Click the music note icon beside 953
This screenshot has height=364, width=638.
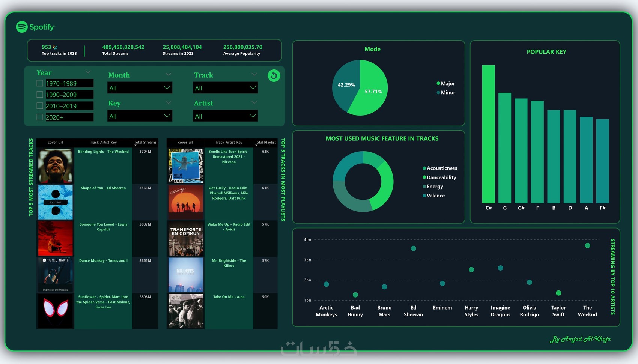click(x=55, y=47)
